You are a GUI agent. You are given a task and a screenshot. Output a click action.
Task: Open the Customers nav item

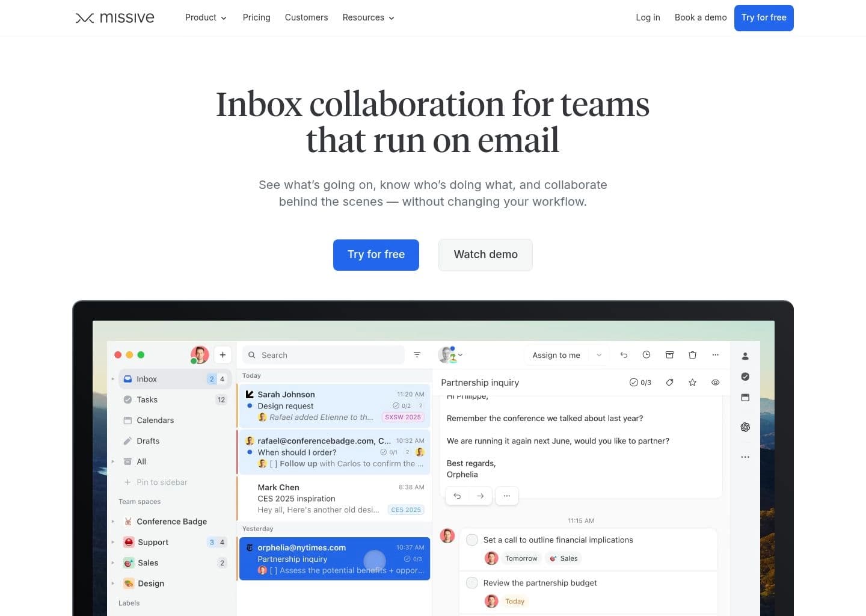[x=306, y=17]
